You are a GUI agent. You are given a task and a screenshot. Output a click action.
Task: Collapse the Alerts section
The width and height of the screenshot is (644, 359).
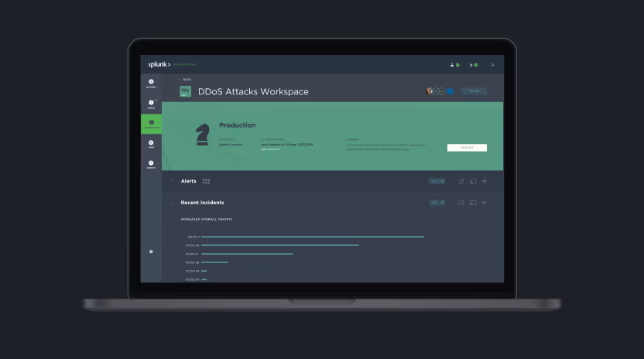click(x=173, y=181)
